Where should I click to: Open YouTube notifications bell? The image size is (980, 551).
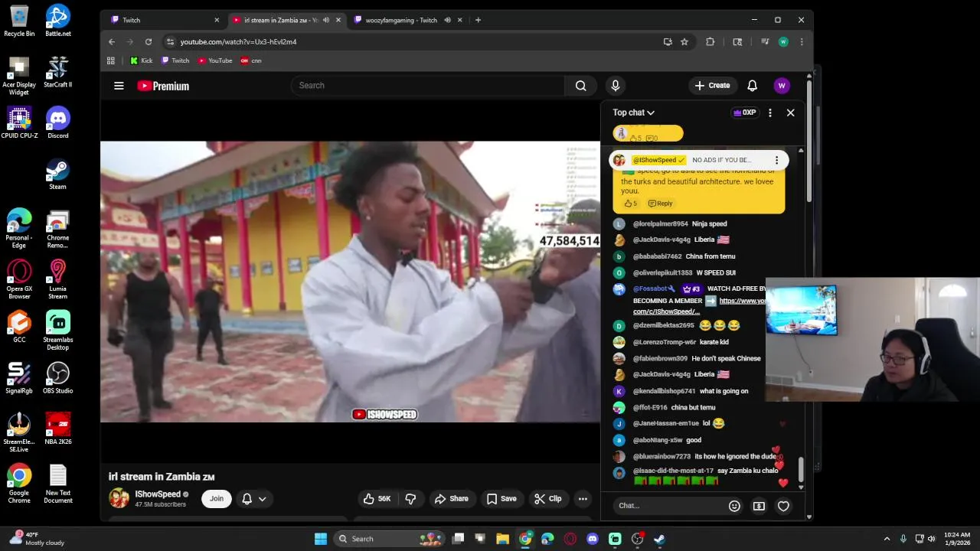pyautogui.click(x=752, y=86)
